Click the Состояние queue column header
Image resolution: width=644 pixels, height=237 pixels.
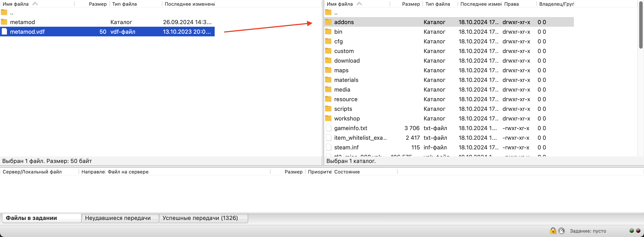click(347, 172)
